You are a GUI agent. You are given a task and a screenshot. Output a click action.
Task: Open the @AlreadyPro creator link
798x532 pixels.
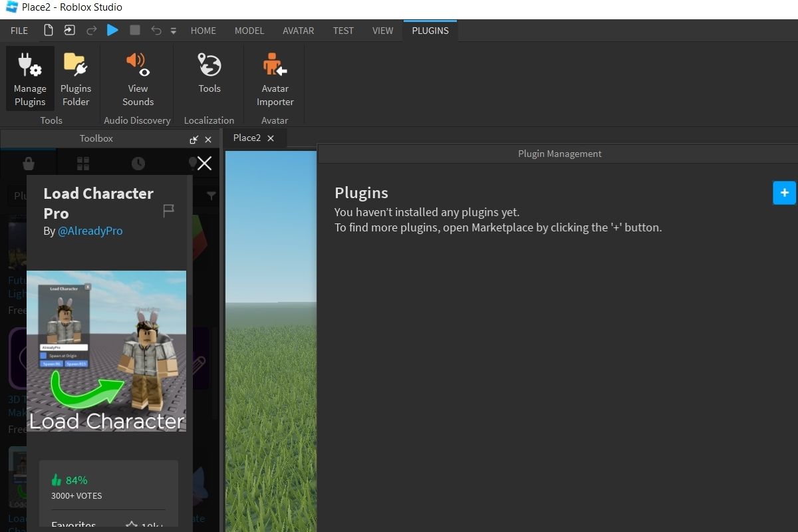point(90,231)
